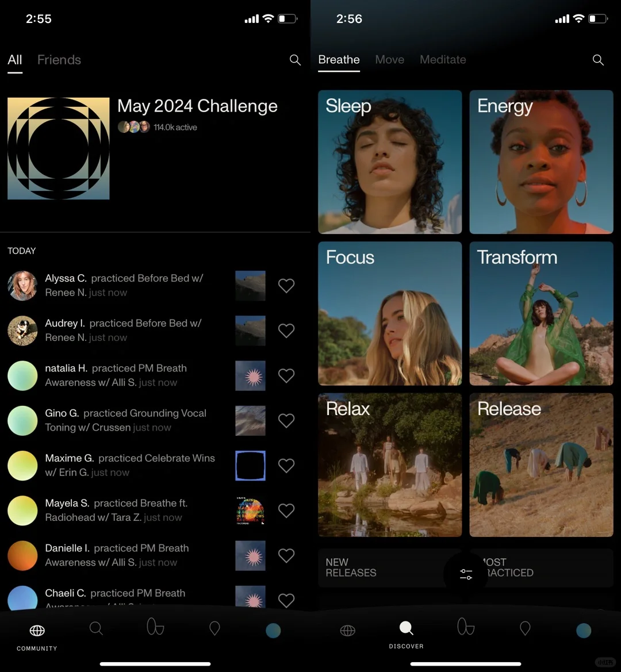Like Chaeli C.'s PM Breath practice

(286, 600)
